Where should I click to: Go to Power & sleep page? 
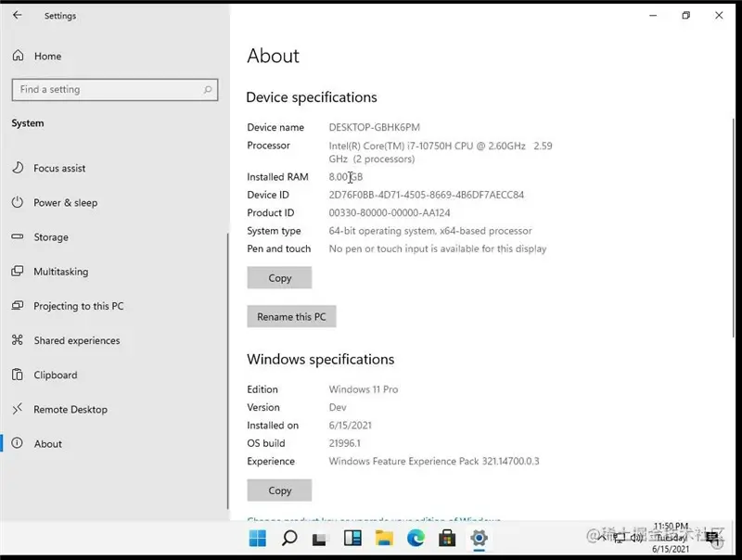[x=65, y=202]
